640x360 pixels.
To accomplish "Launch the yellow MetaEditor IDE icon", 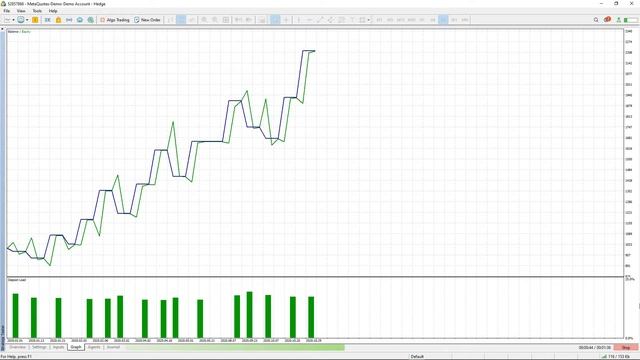I will click(x=35, y=20).
